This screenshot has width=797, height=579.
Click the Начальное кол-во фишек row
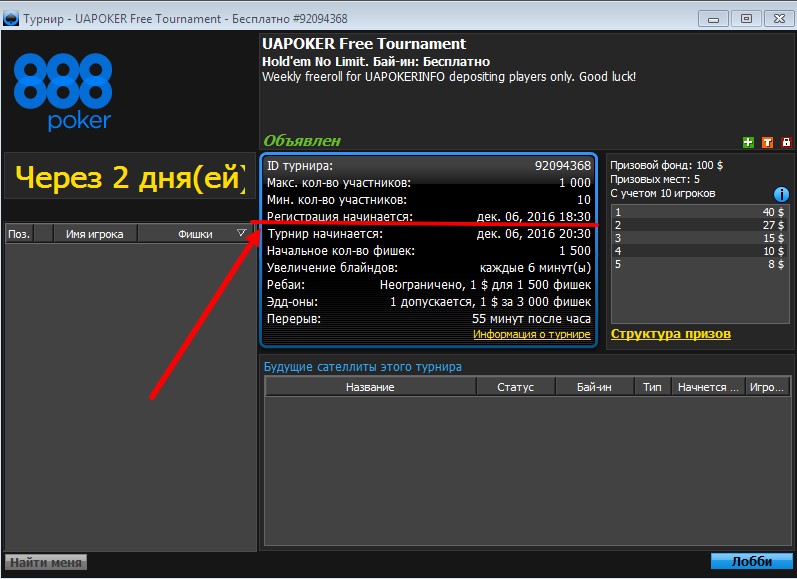pyautogui.click(x=428, y=251)
